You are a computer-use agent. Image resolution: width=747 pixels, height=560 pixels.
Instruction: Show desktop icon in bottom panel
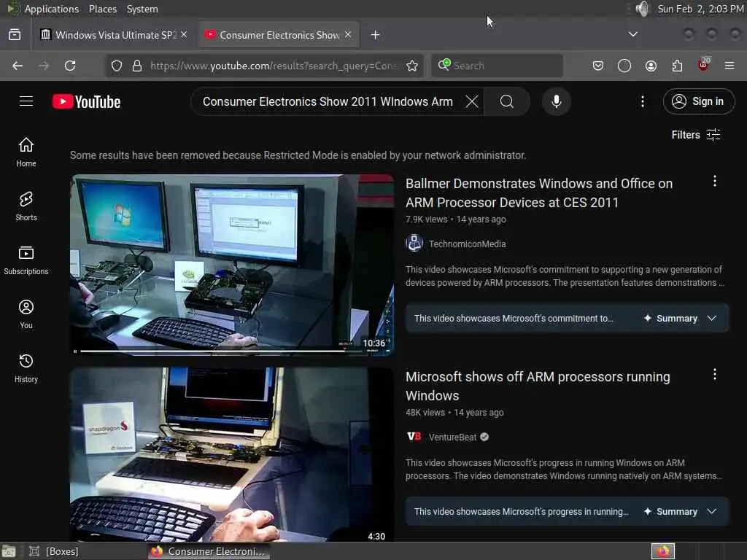9,551
